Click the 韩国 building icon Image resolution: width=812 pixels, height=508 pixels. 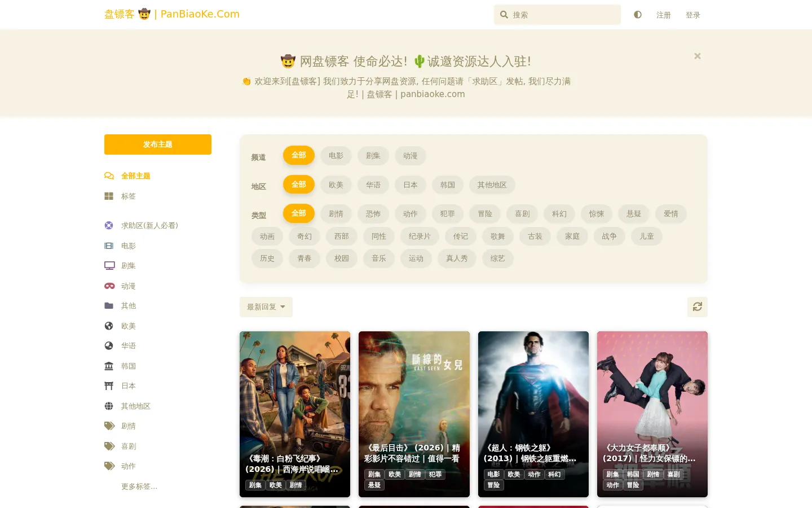pyautogui.click(x=109, y=366)
